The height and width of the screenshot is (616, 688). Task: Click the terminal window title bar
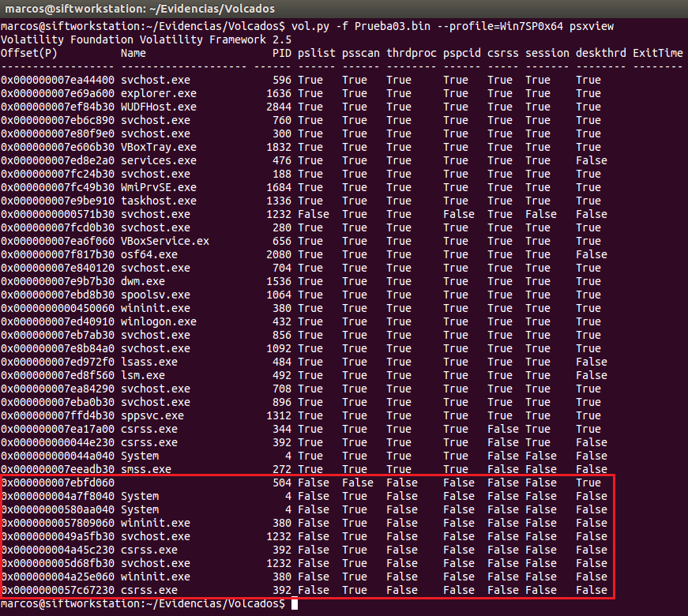tap(344, 8)
